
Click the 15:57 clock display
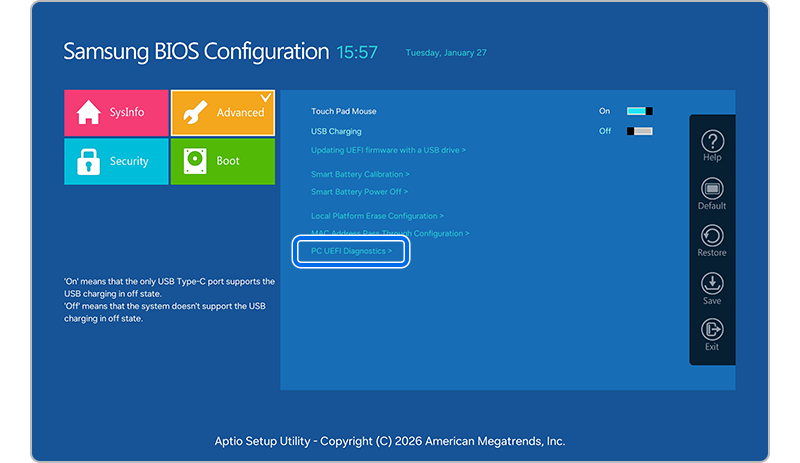coord(357,52)
